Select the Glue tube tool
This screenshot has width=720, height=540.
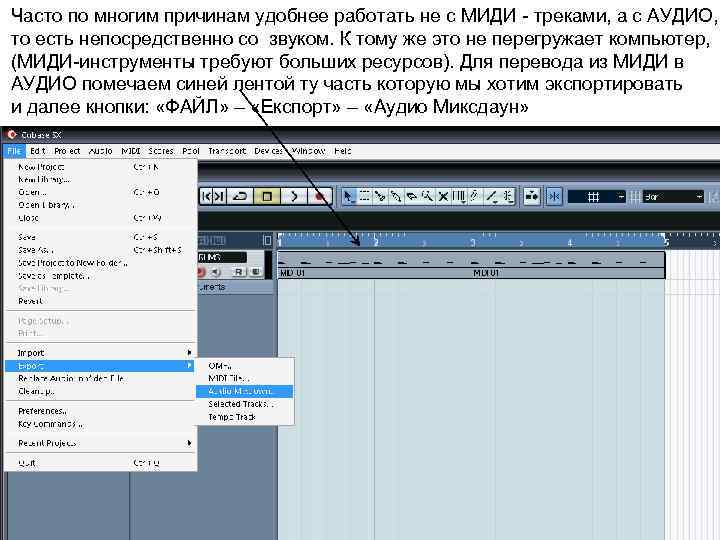click(396, 197)
